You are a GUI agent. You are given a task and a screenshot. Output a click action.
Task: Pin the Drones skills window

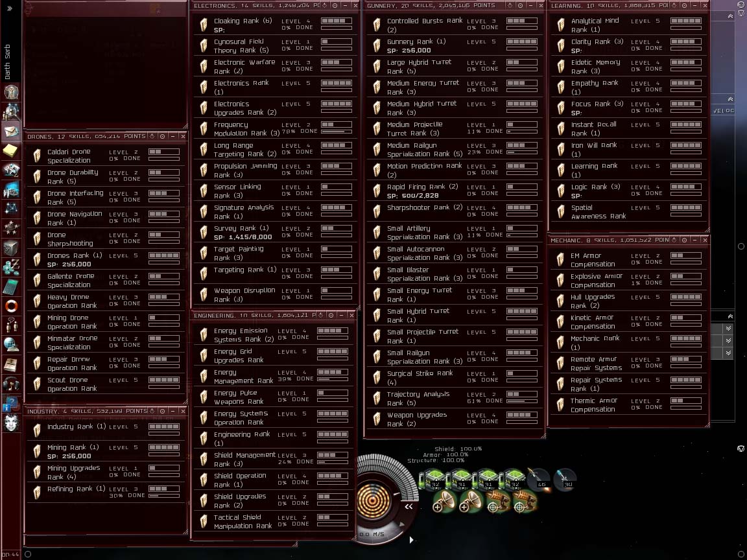(152, 136)
